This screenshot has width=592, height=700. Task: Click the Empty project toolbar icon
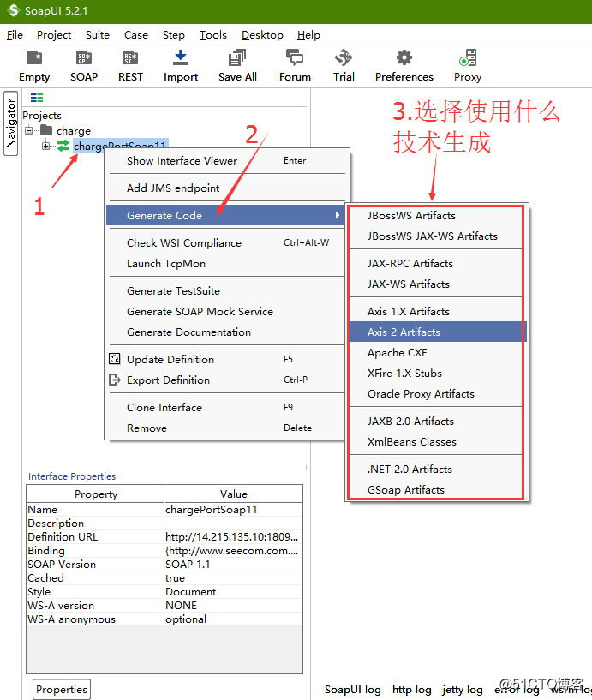(34, 58)
